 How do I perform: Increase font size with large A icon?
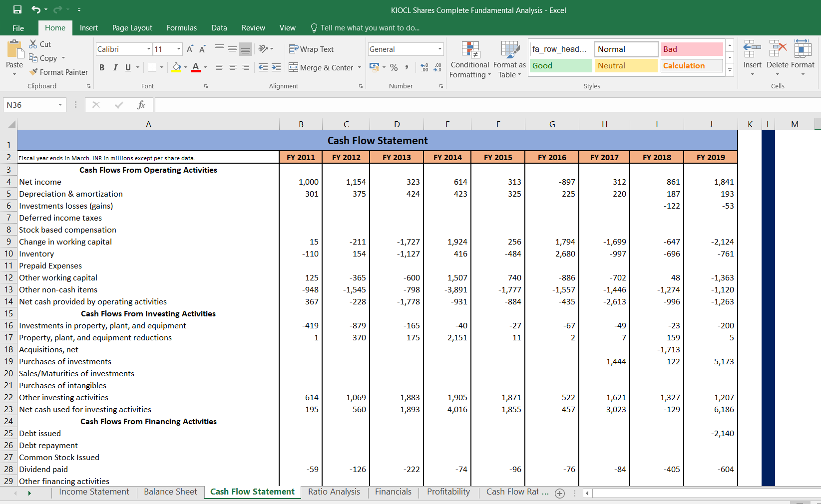[190, 49]
